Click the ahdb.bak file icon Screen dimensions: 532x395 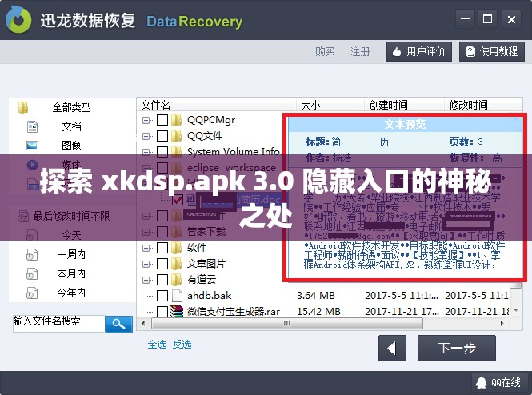[x=177, y=296]
